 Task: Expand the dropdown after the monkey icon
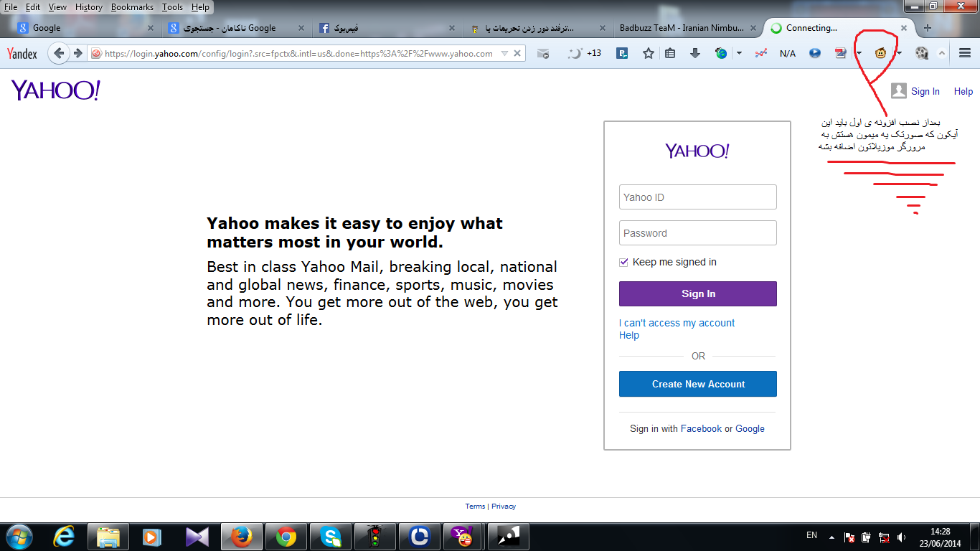[899, 53]
